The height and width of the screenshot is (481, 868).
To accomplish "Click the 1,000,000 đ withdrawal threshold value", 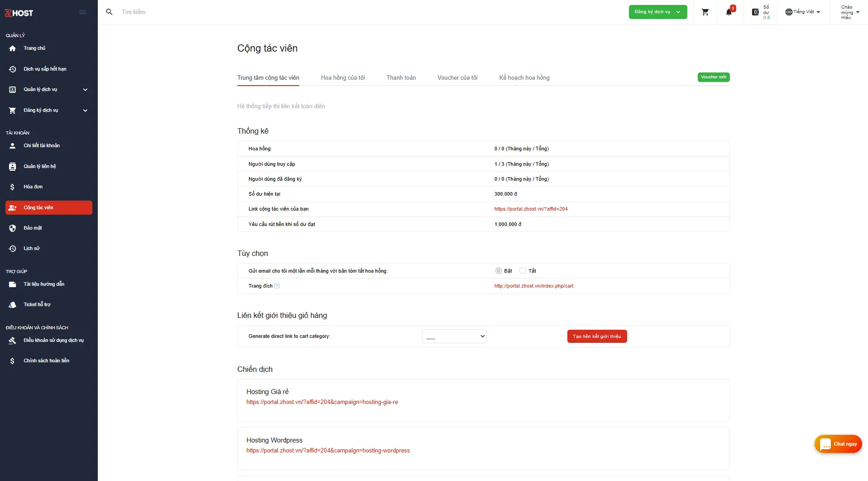I will pyautogui.click(x=508, y=225).
